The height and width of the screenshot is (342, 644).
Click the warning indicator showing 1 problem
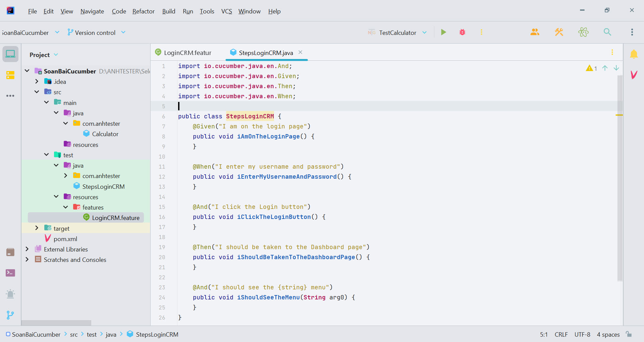(x=591, y=68)
